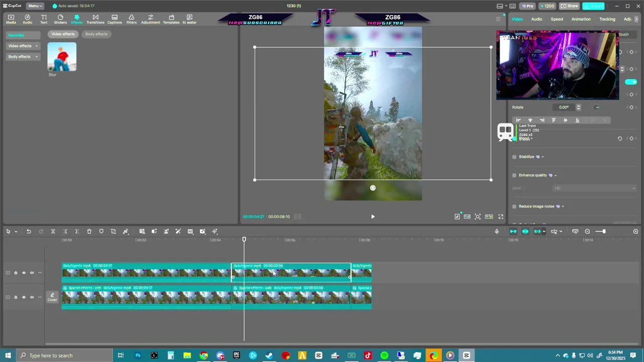Open the Adjustment panel
The image size is (644, 362).
tap(150, 19)
